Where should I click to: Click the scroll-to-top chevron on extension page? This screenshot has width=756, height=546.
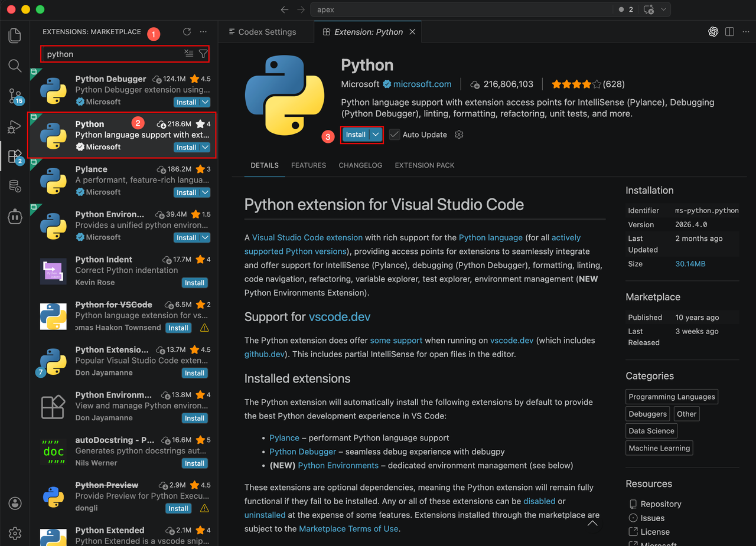point(592,523)
